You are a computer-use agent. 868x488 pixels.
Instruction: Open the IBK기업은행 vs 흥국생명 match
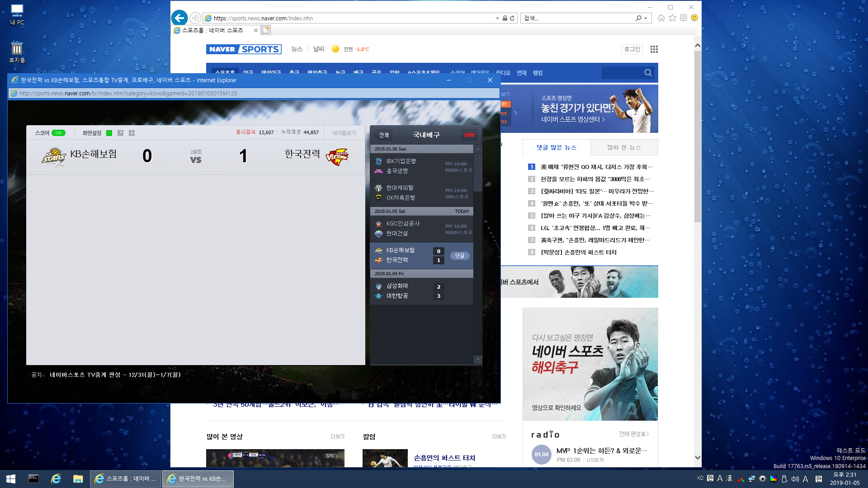[x=421, y=166]
